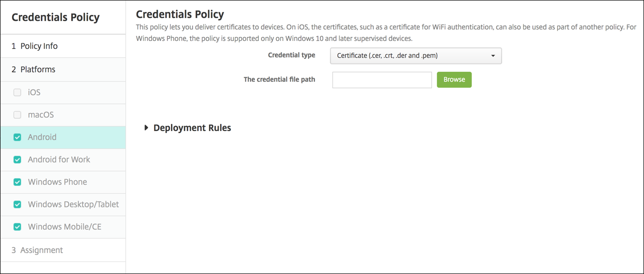Uncheck the Windows Desktop/Tablet checkbox
The image size is (644, 274).
[x=17, y=204]
